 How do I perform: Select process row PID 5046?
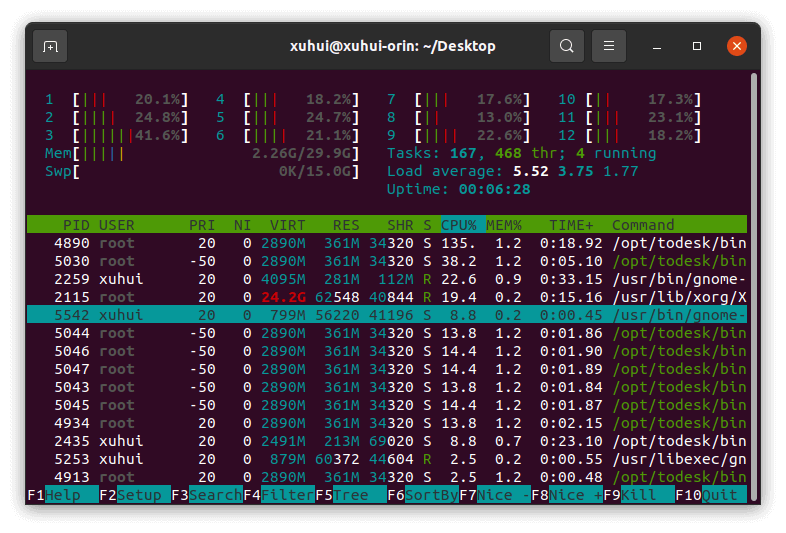point(387,351)
